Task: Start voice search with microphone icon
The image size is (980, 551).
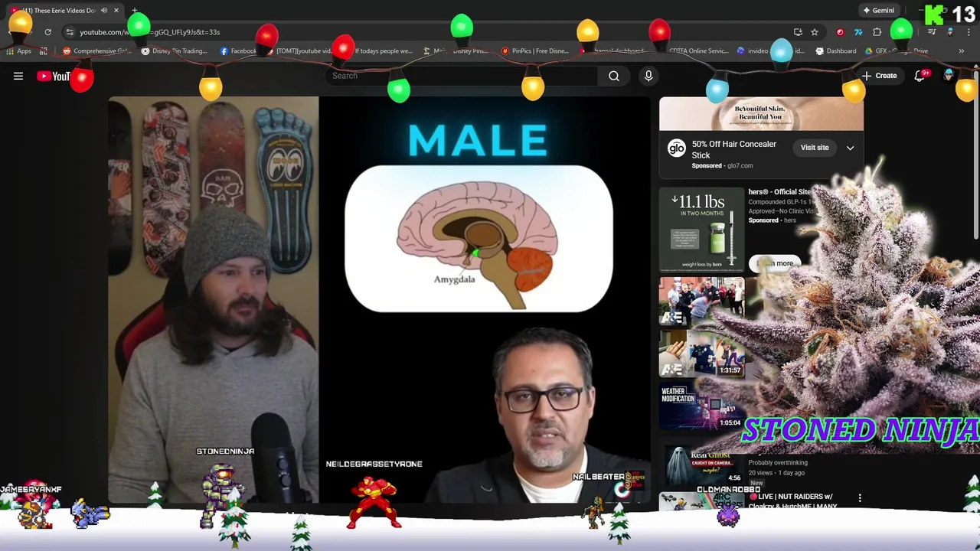Action: pyautogui.click(x=648, y=76)
